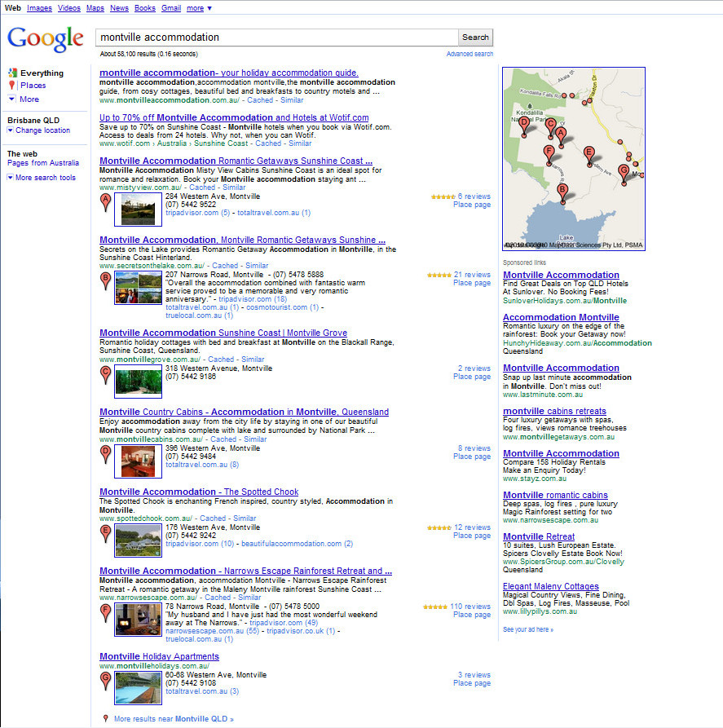This screenshot has height=728, width=723.
Task: Open News in the top navigation
Action: 119,8
